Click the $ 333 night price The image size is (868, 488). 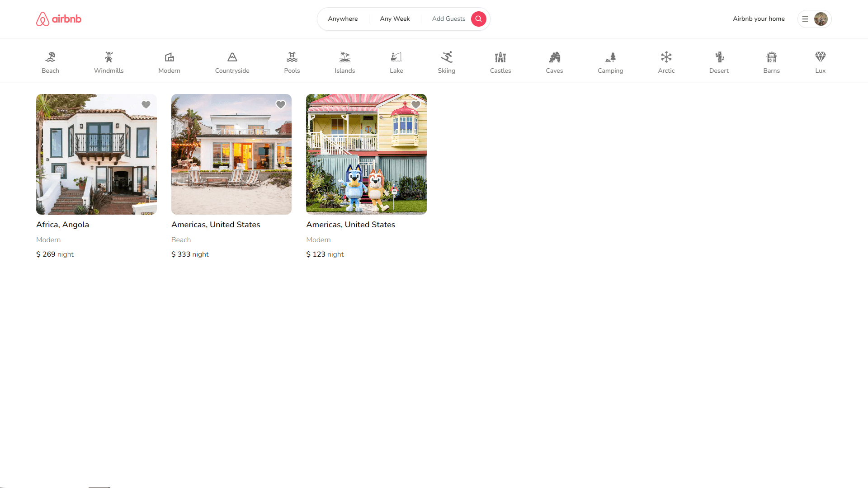coord(190,254)
